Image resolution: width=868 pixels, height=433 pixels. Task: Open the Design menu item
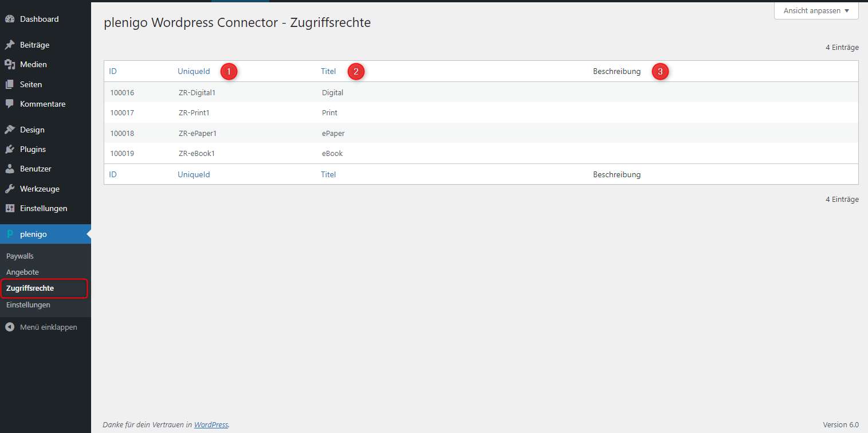(x=45, y=130)
